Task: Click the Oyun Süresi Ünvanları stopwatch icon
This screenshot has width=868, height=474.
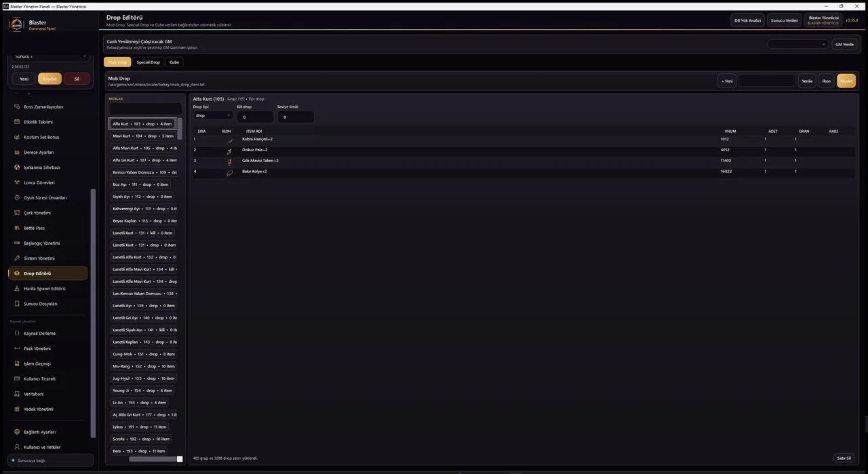Action: (x=17, y=198)
